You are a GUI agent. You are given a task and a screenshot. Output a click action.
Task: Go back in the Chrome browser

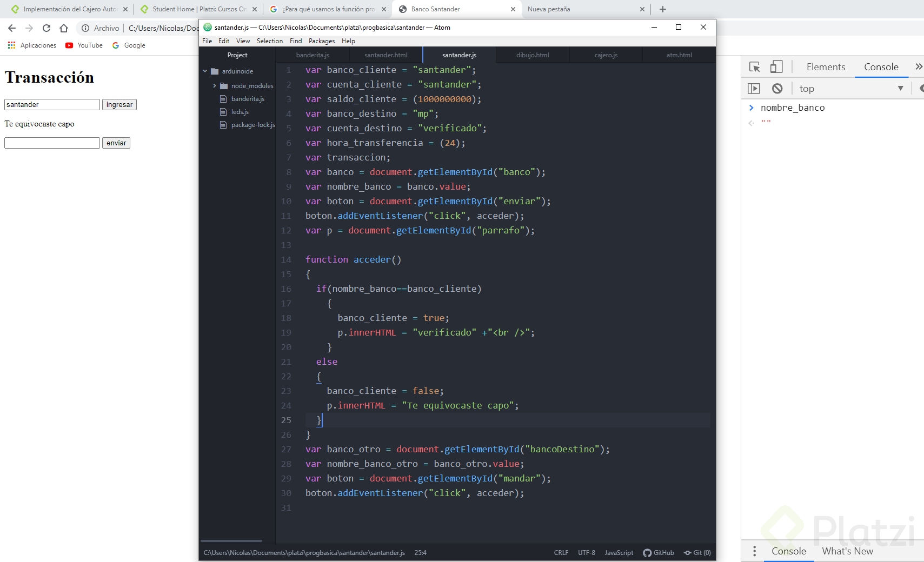[12, 28]
